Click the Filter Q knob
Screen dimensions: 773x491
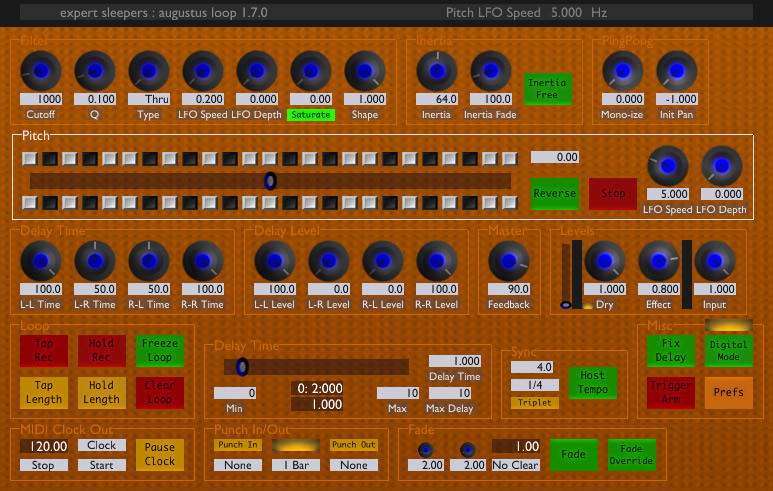pyautogui.click(x=95, y=71)
